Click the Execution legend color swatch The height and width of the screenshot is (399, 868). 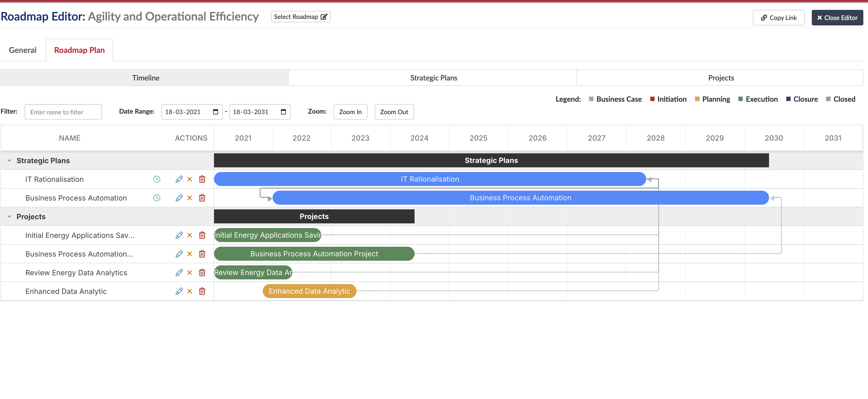point(740,99)
